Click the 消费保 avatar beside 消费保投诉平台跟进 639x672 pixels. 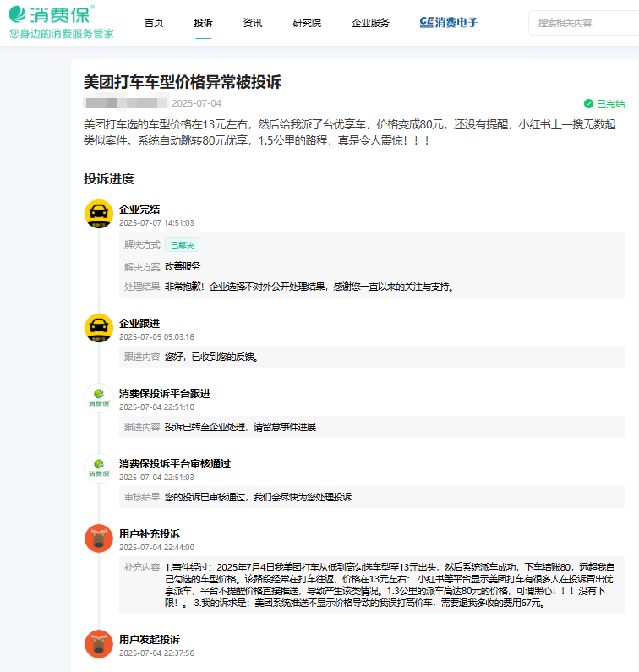click(x=99, y=398)
